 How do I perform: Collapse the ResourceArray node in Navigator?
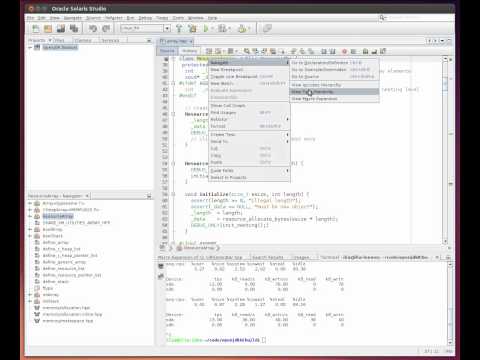coord(30,216)
